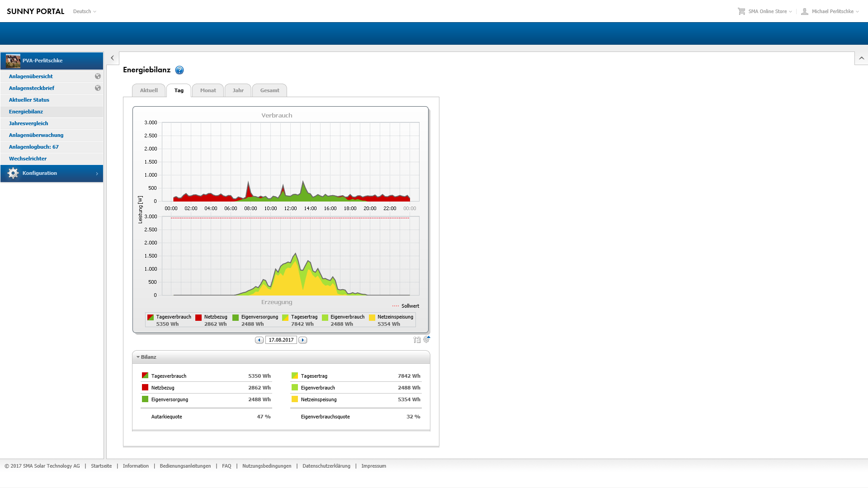Screen dimensions: 868x488
Task: Click globe icon beside Anlagensteckbrief
Action: click(x=98, y=88)
